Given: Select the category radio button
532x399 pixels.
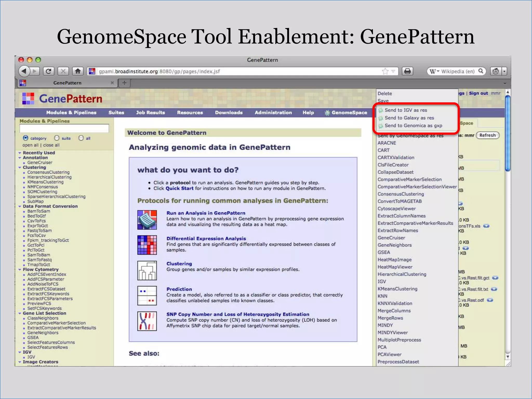Looking at the screenshot, I should 25,138.
